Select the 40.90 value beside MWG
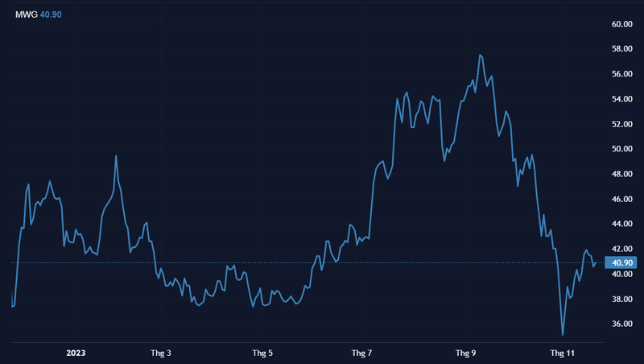Image resolution: width=644 pixels, height=364 pixels. pos(51,14)
